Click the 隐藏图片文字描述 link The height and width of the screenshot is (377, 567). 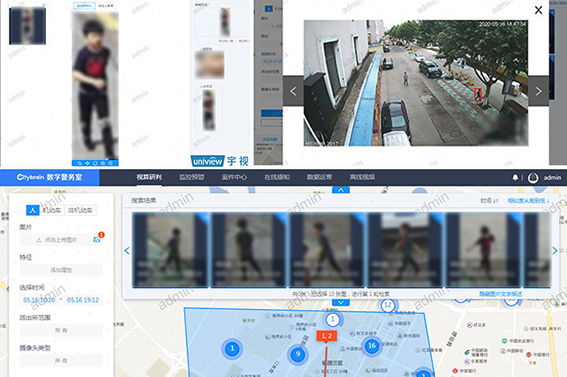[500, 294]
